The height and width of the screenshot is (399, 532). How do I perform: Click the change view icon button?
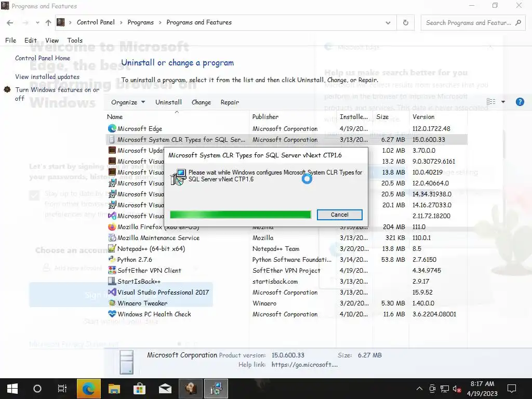(491, 102)
